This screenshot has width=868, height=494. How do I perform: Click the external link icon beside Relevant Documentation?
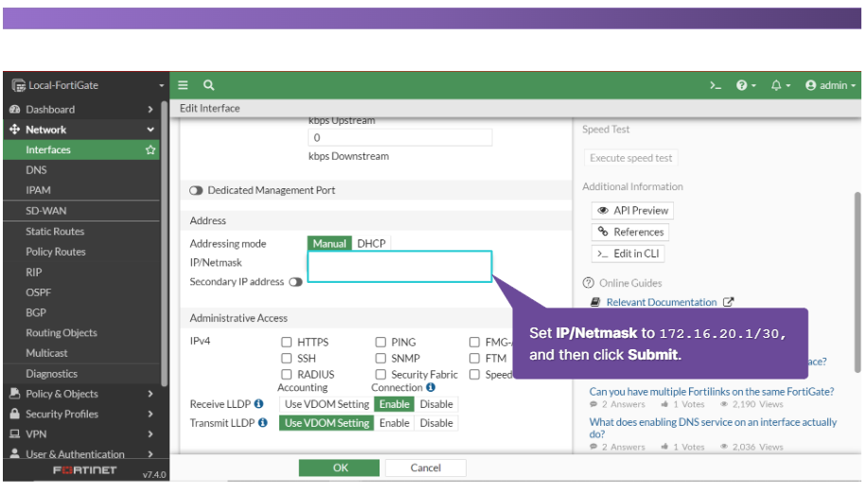pos(729,302)
